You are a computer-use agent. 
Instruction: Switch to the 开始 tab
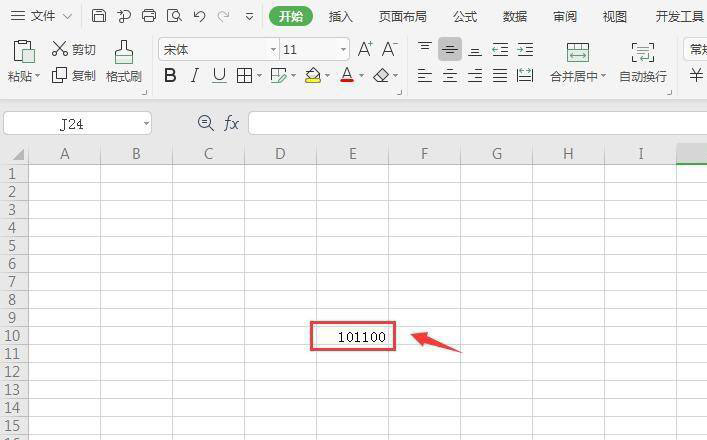tap(291, 17)
